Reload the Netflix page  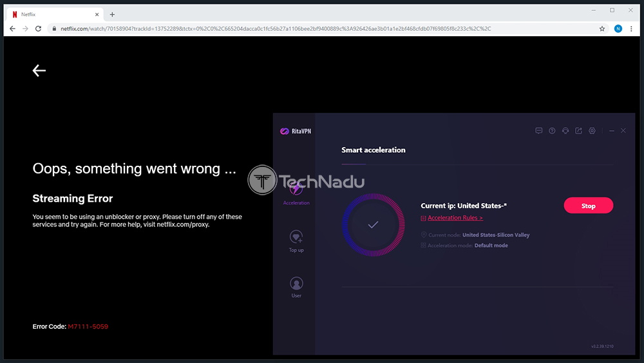(x=38, y=29)
